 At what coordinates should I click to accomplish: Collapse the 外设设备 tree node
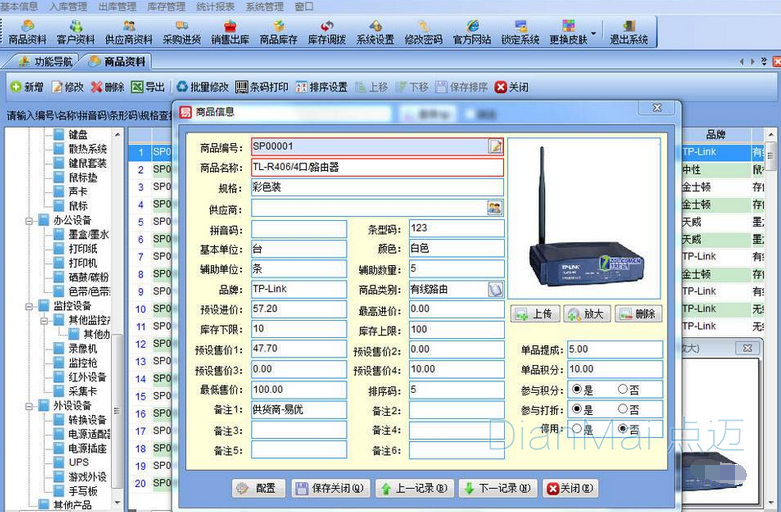pos(29,406)
